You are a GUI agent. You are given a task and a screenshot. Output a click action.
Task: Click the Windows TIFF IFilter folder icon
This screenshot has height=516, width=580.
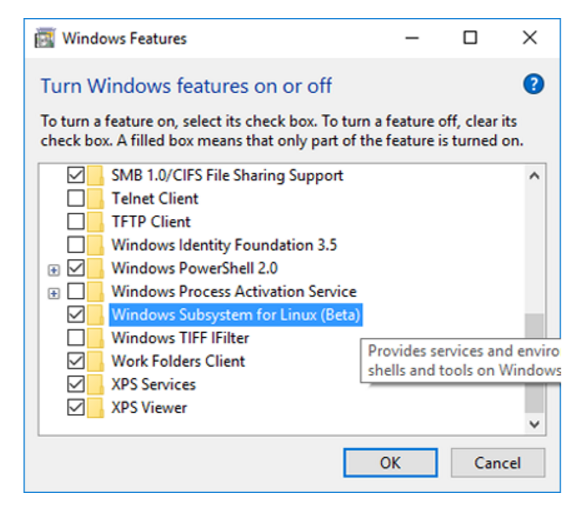coord(95,338)
